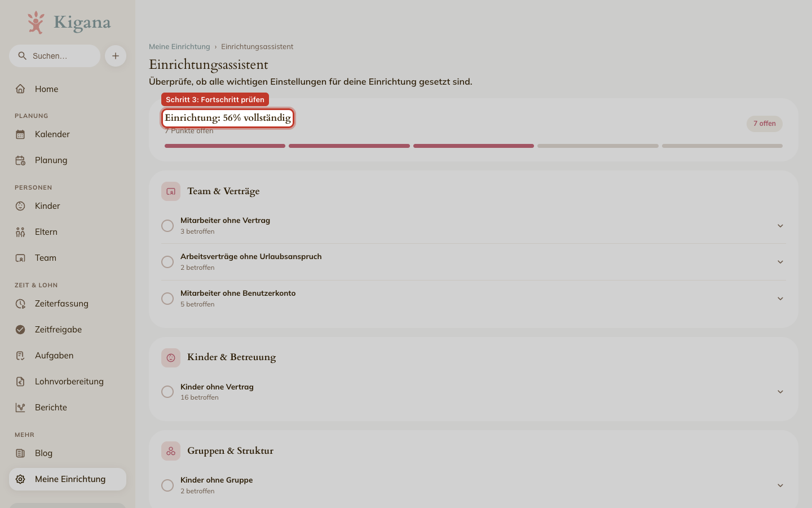
Task: Expand Arbeitsverträge ohne Urlaubsanspruch row chevron
Action: tap(780, 262)
